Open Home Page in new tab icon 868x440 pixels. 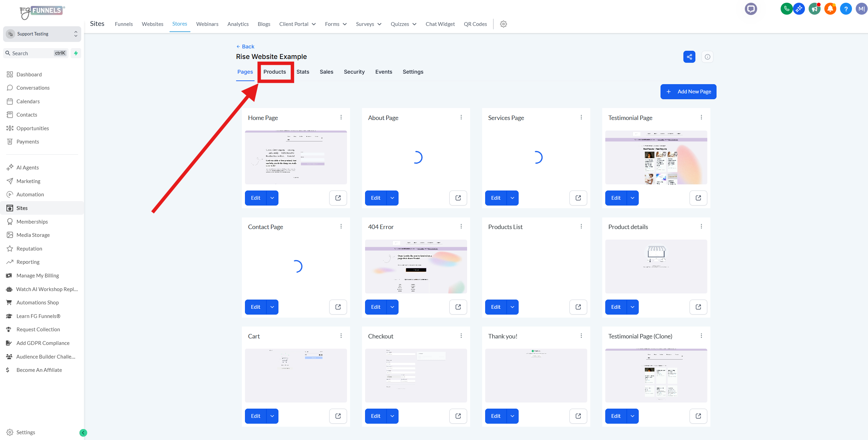338,198
